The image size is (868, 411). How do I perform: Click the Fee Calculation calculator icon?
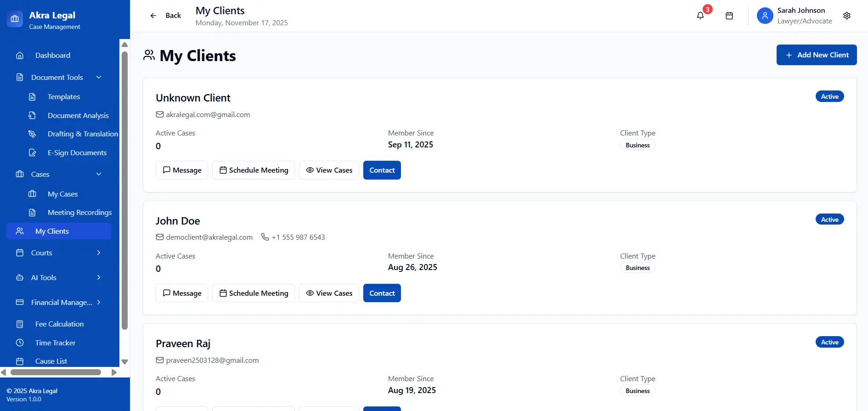(x=20, y=324)
